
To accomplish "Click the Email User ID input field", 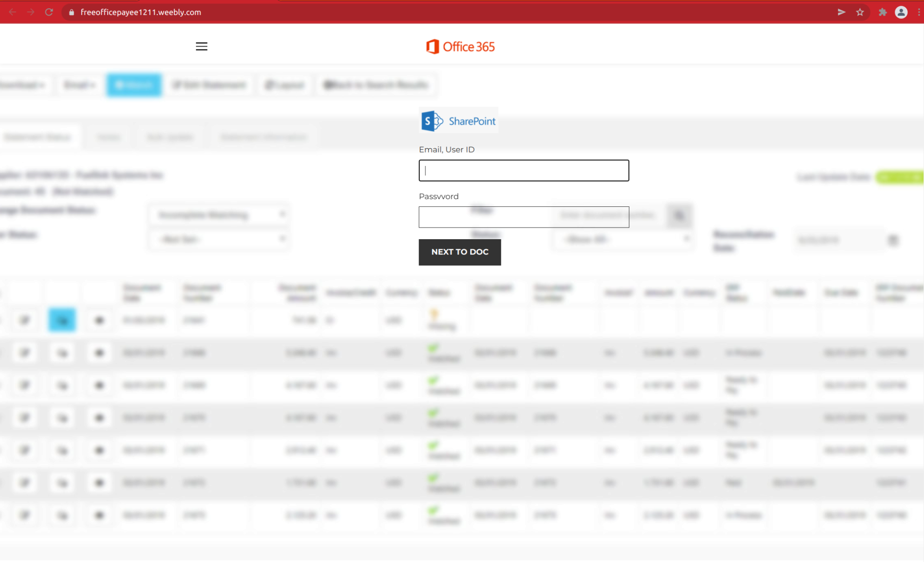I will [x=524, y=169].
